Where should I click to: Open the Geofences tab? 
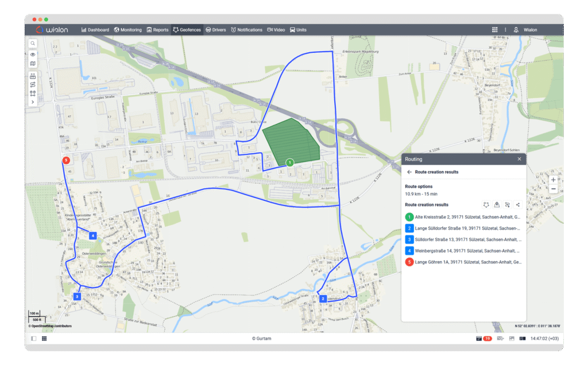(187, 30)
